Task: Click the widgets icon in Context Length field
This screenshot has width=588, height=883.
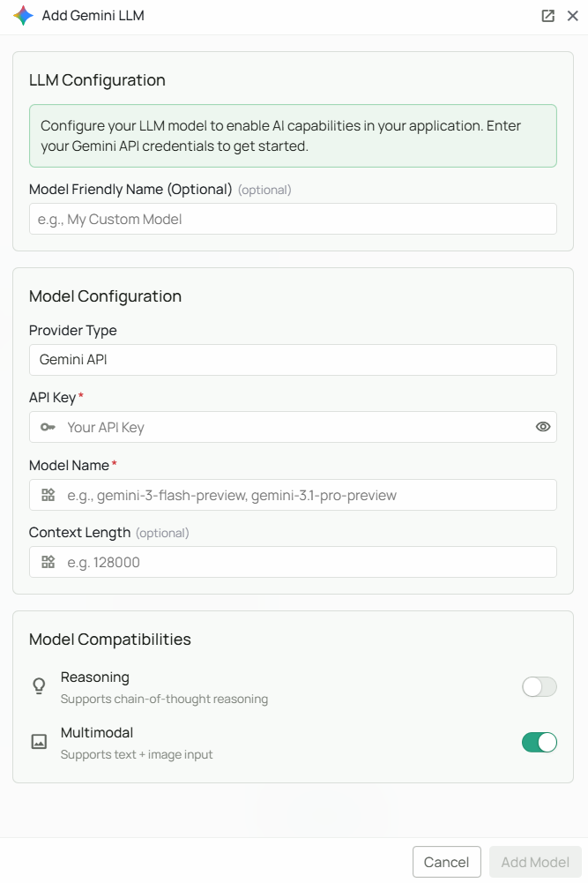Action: coord(48,562)
